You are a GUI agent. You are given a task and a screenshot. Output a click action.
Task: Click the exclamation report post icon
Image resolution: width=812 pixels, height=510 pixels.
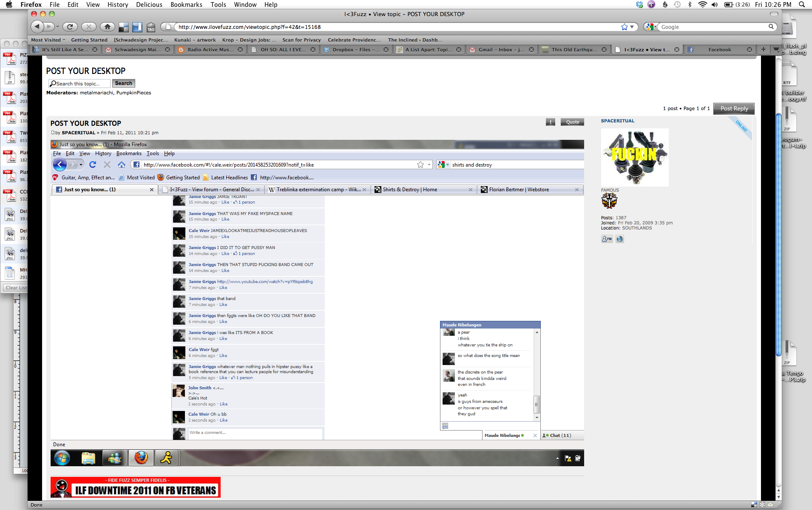[x=550, y=122]
